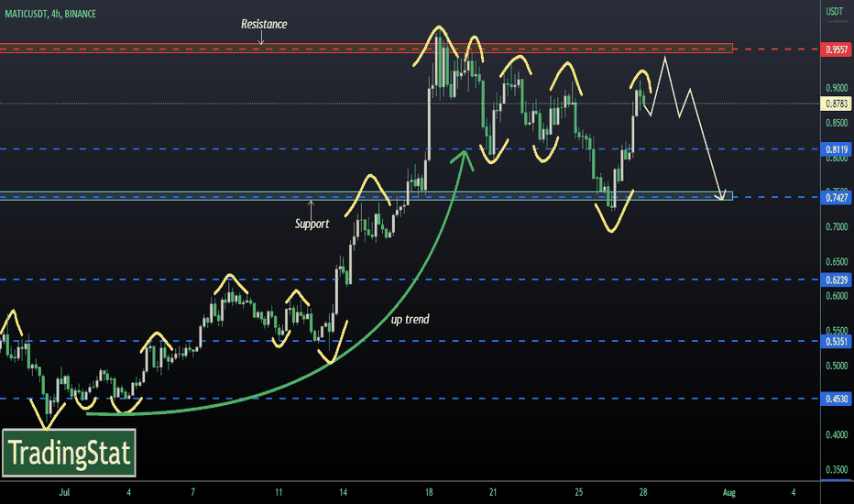Image resolution: width=854 pixels, height=504 pixels.
Task: Select the 'up trend' annotation text
Action: tap(411, 319)
